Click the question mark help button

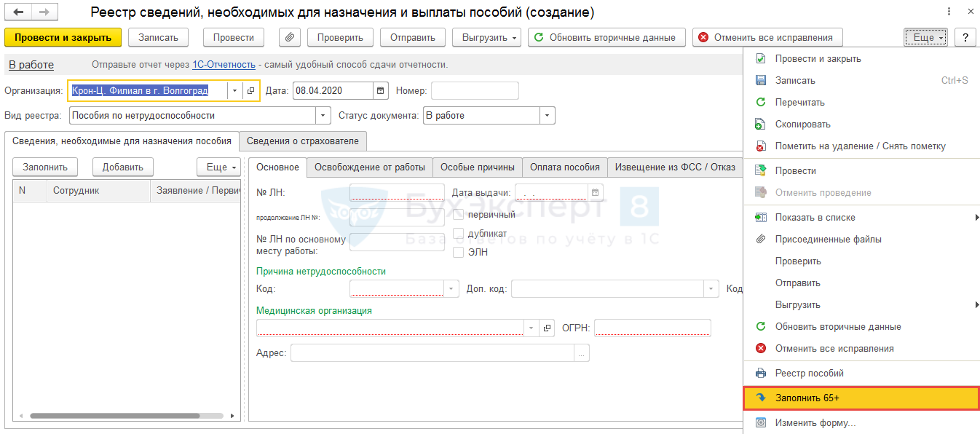[965, 37]
